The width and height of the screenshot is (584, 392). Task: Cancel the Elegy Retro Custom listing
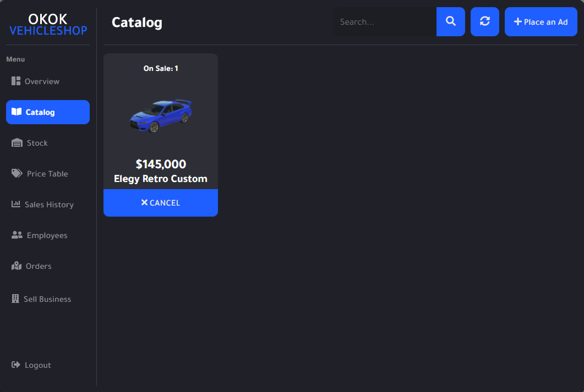point(161,203)
